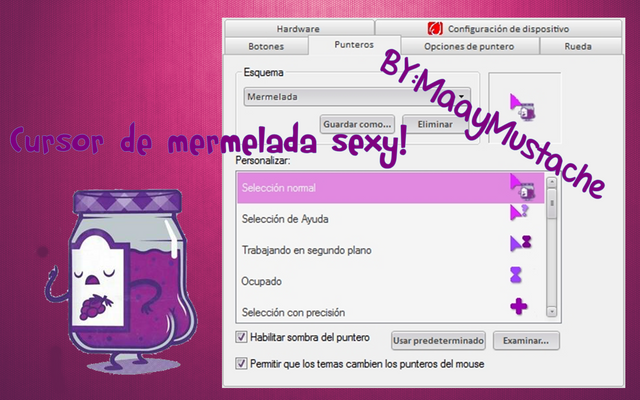
Task: Open the Mermelada scheme dropdown
Action: point(357,97)
